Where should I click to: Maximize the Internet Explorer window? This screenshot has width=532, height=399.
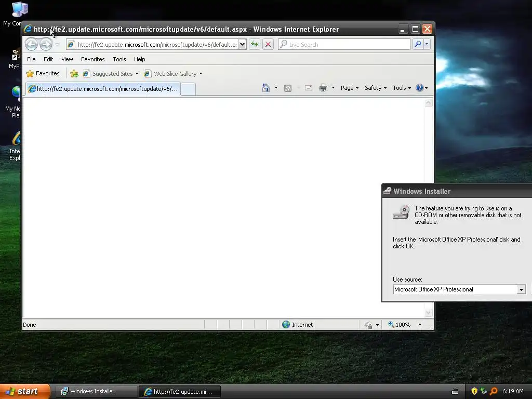coord(415,29)
